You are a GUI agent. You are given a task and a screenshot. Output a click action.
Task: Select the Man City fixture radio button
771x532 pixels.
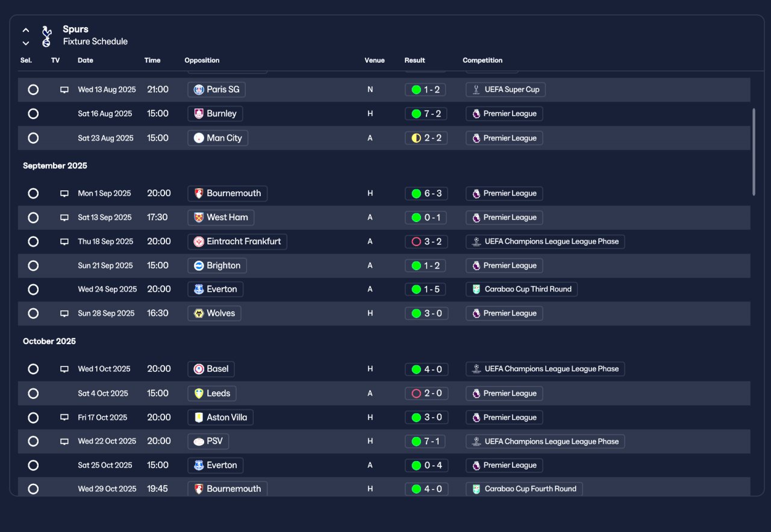(x=33, y=138)
